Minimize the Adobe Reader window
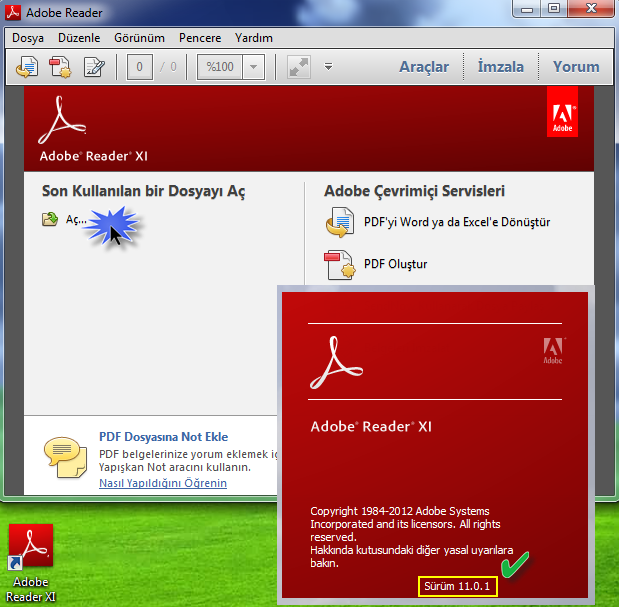This screenshot has width=619, height=607. point(527,9)
